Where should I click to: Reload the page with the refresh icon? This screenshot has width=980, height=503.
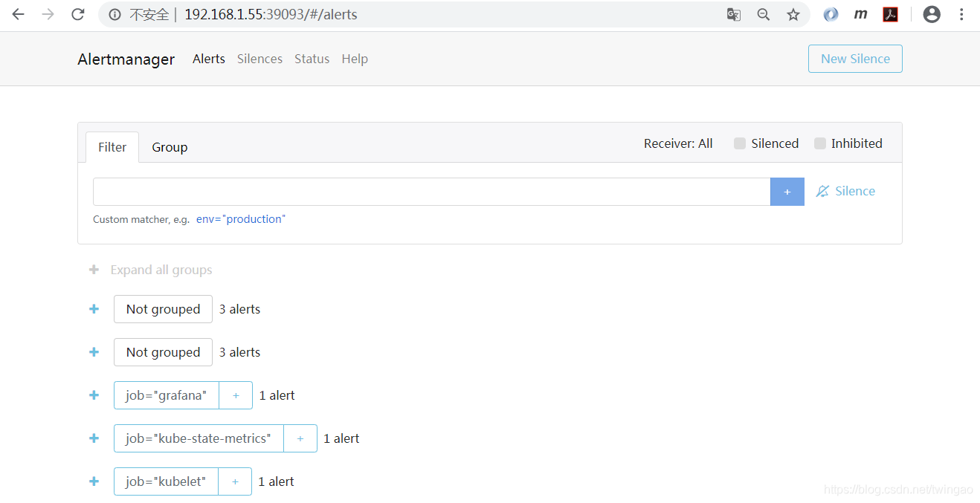click(78, 14)
